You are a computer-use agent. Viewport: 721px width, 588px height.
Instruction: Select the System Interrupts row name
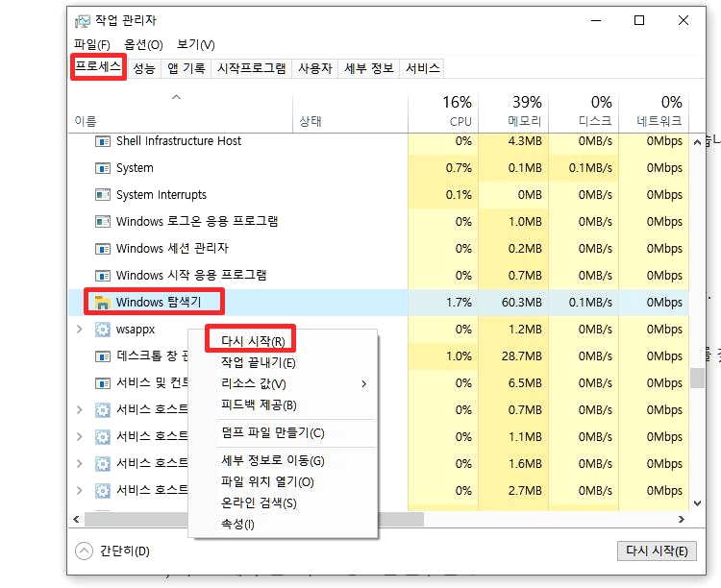coord(161,195)
